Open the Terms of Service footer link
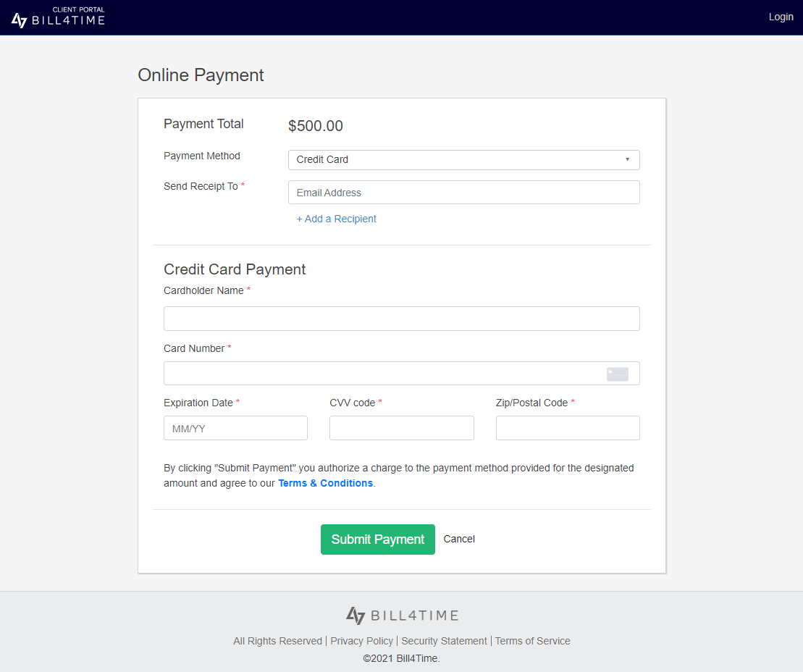 [533, 641]
